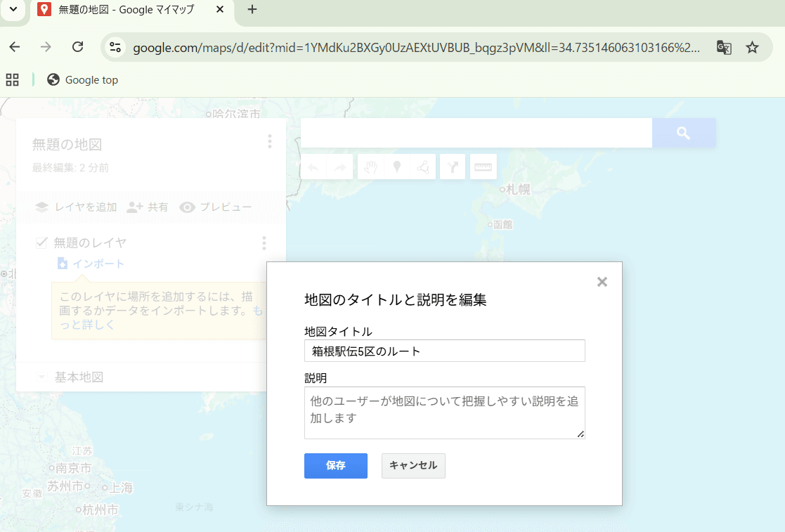Select the add directions tool

click(453, 167)
